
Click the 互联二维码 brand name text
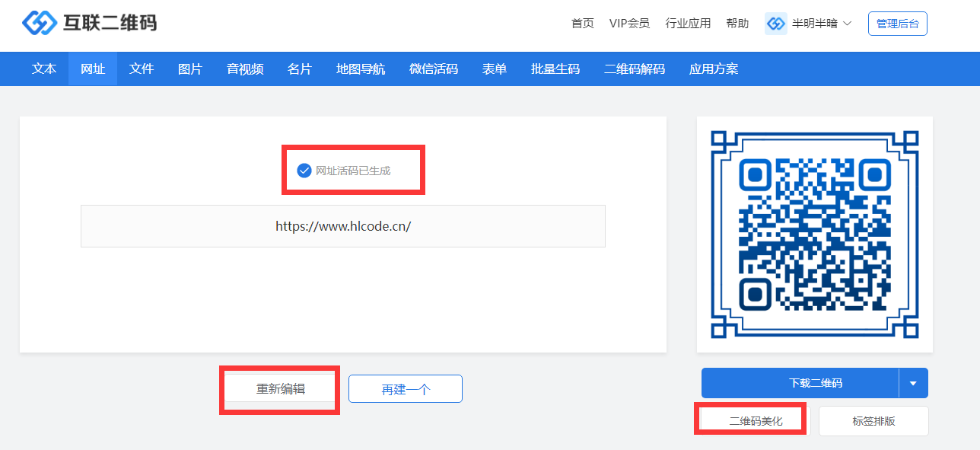(110, 23)
